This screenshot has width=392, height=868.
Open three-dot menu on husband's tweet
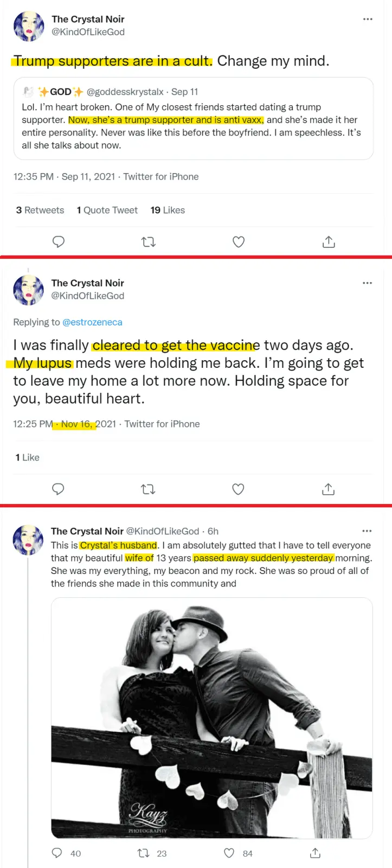click(x=367, y=531)
